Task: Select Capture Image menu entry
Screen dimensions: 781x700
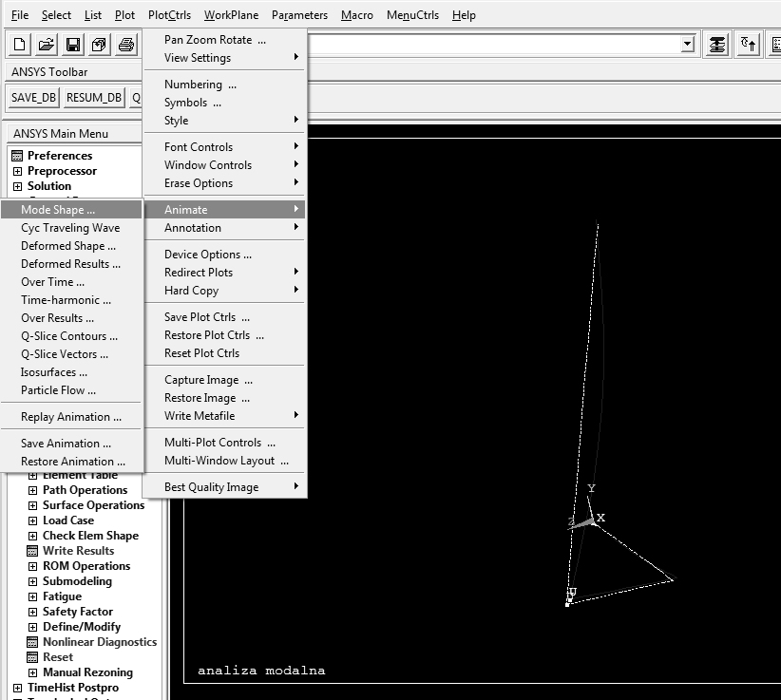Action: coord(224,380)
